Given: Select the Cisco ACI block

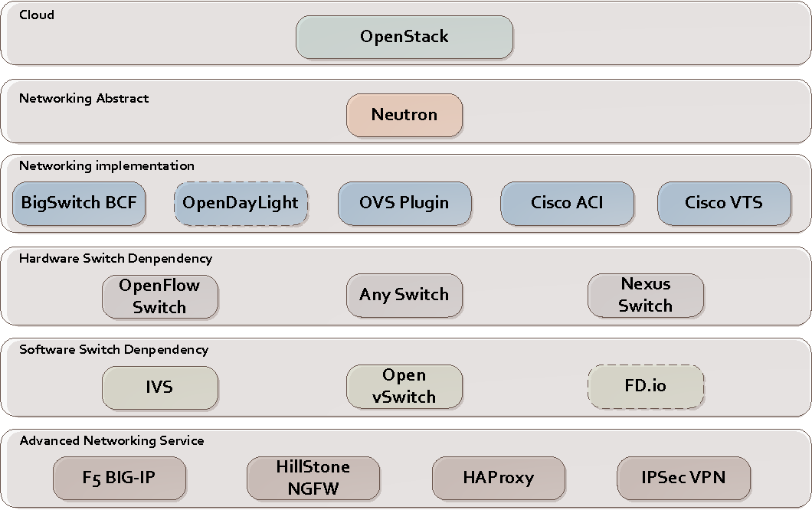Looking at the screenshot, I should pos(567,203).
